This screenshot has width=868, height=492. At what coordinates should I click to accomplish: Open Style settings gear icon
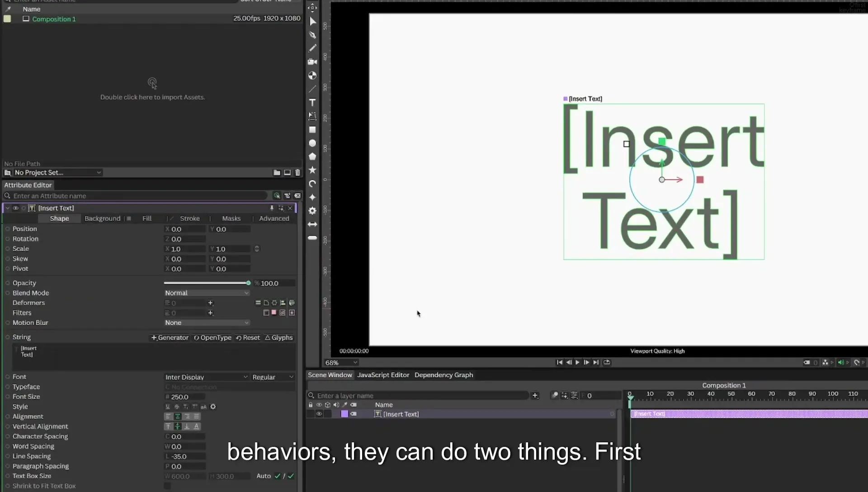tap(213, 407)
